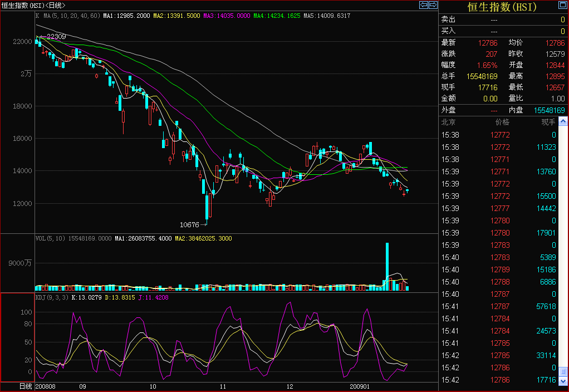Click the 9000万 volume axis label
This screenshot has width=569, height=392.
coord(20,263)
